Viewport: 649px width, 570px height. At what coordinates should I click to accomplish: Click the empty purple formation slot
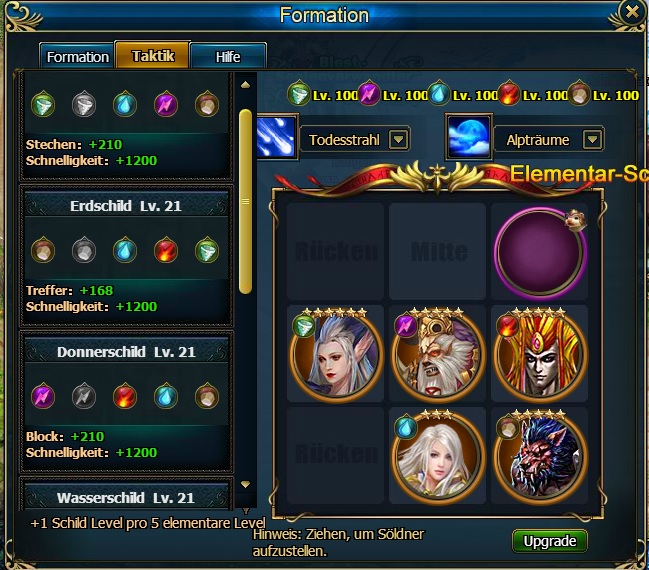[540, 251]
